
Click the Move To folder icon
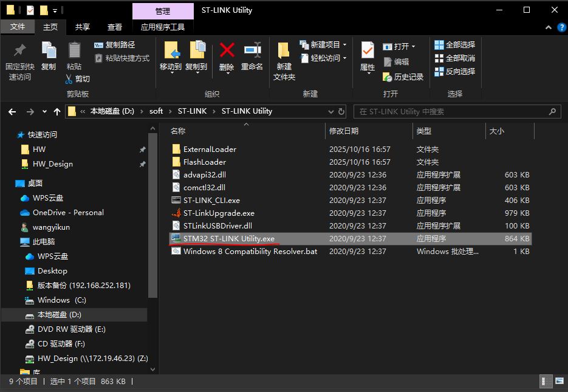(x=172, y=50)
